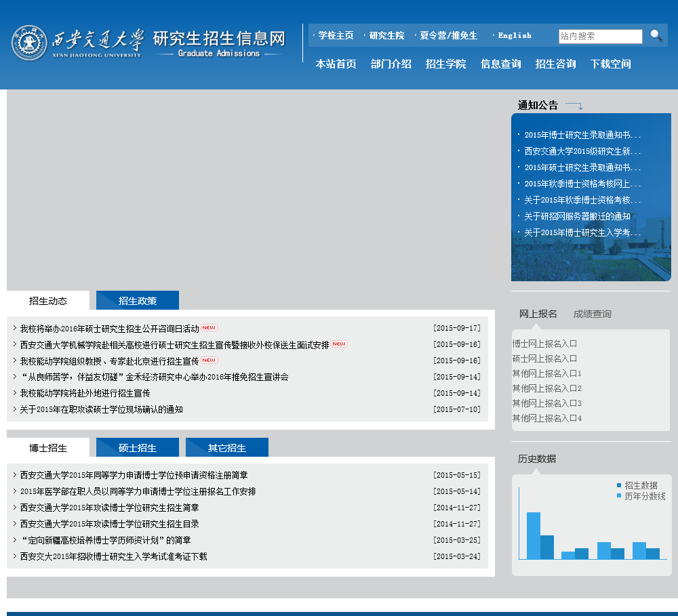Open 招收博士研究生入学考试准考证下载

114,556
